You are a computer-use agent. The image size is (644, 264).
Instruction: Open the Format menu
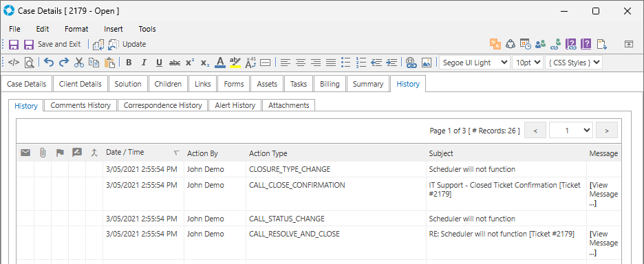pos(76,29)
